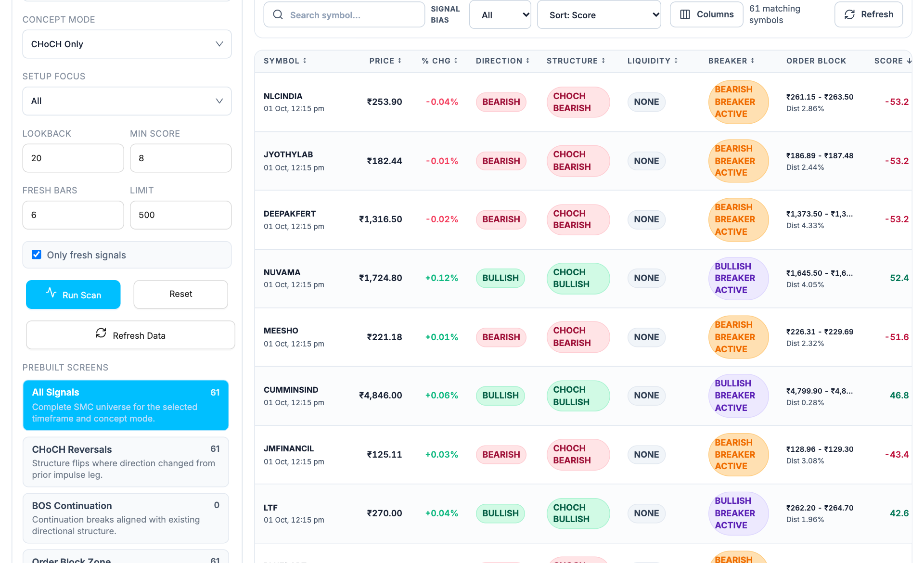Sort by Liquidity column arrows
Screen dimensions: 924x563
coord(676,61)
